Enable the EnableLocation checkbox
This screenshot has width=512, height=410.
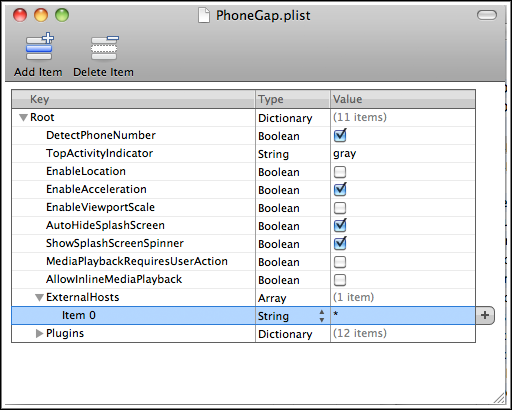point(340,172)
